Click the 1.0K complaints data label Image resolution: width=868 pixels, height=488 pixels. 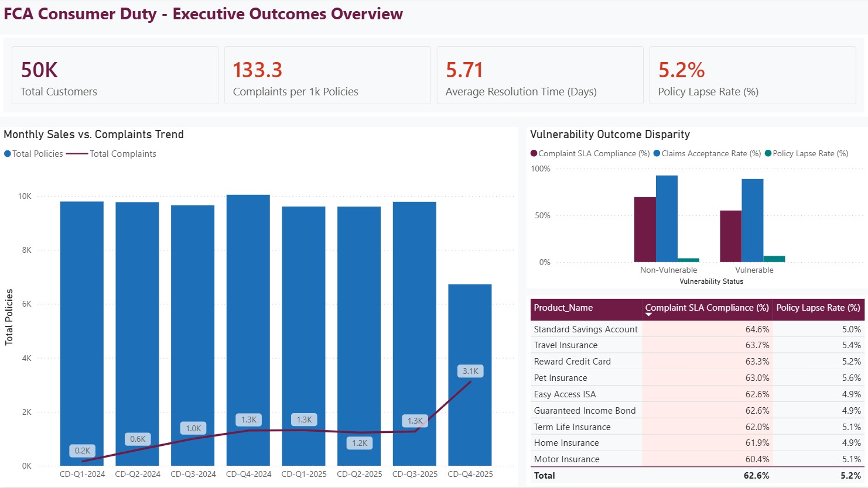(193, 428)
